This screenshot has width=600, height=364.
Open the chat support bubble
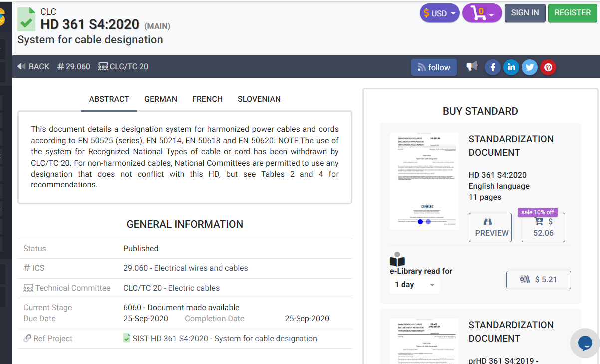tap(585, 343)
